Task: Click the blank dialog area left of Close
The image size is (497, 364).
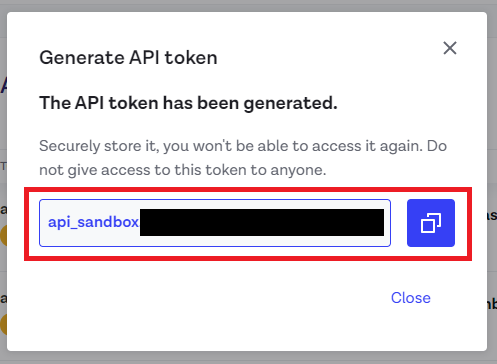Action: pos(200,298)
